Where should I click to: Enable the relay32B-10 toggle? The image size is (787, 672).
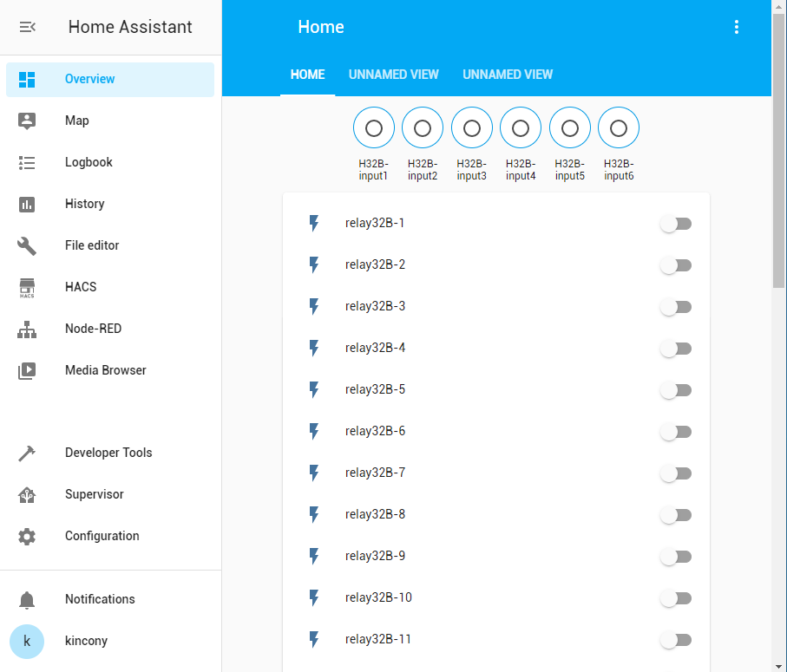675,598
